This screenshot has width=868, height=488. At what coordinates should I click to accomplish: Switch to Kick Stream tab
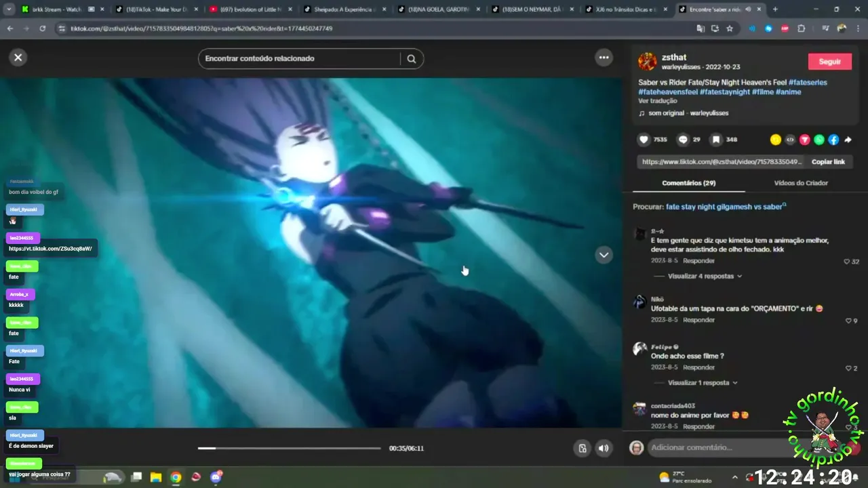coord(63,9)
